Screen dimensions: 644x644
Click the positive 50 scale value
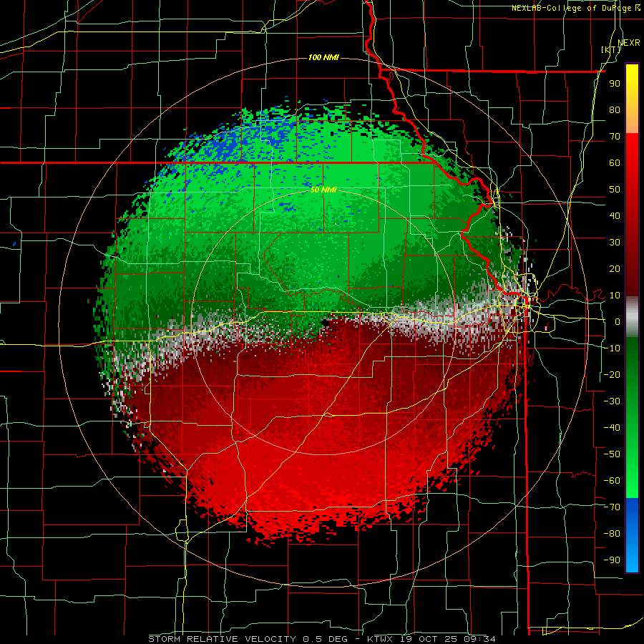coord(615,190)
